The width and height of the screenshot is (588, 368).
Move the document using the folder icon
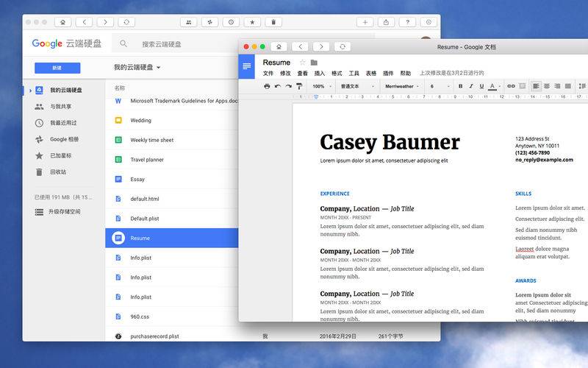coord(315,63)
